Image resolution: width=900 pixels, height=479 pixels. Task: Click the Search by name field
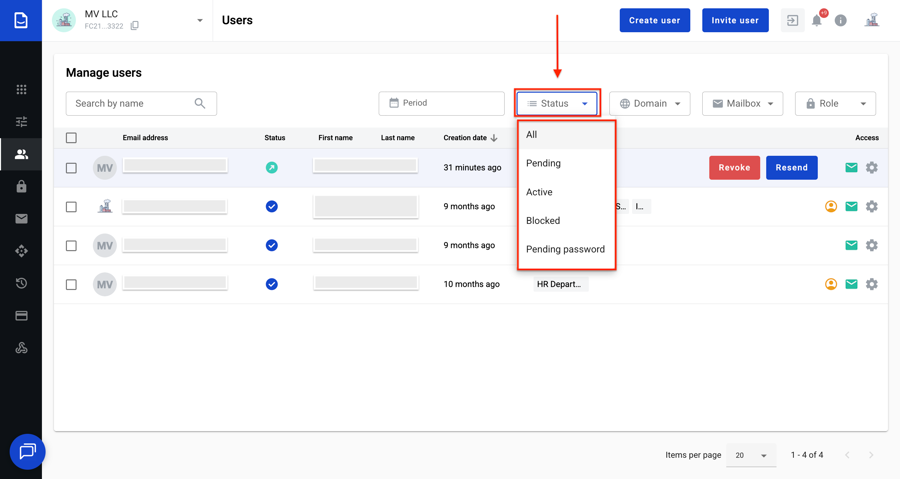[x=130, y=103]
